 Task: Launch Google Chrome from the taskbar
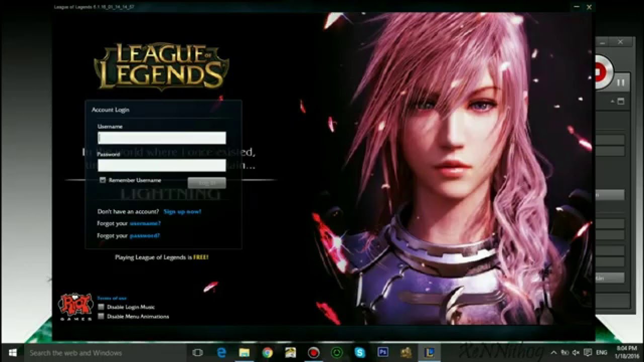coord(267,353)
